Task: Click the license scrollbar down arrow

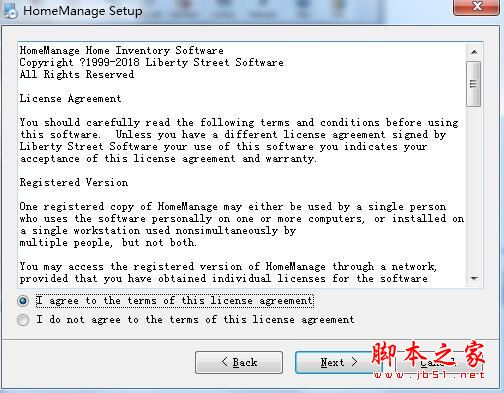Action: (474, 278)
